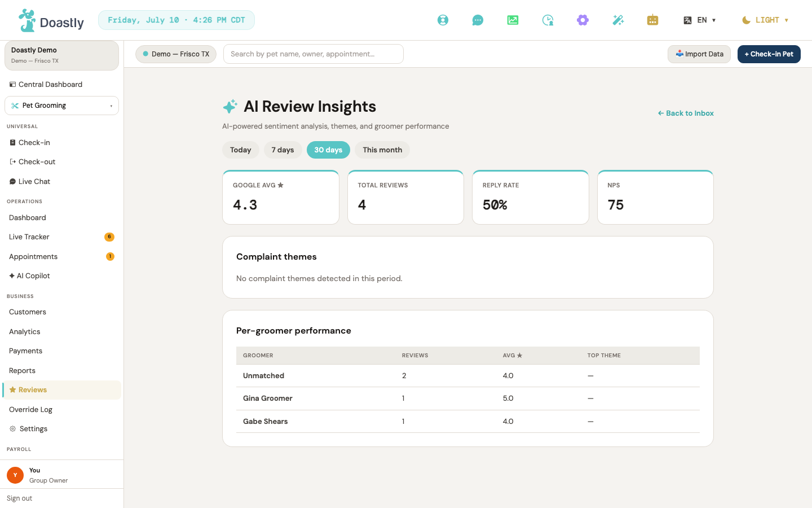The height and width of the screenshot is (508, 812).
Task: Select the This month period filter
Action: (x=382, y=150)
